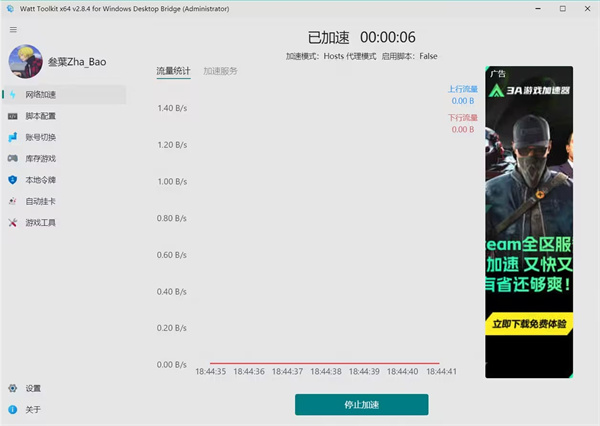The image size is (600, 426).
Task: Switch to the 加速服务 tab
Action: pos(220,71)
